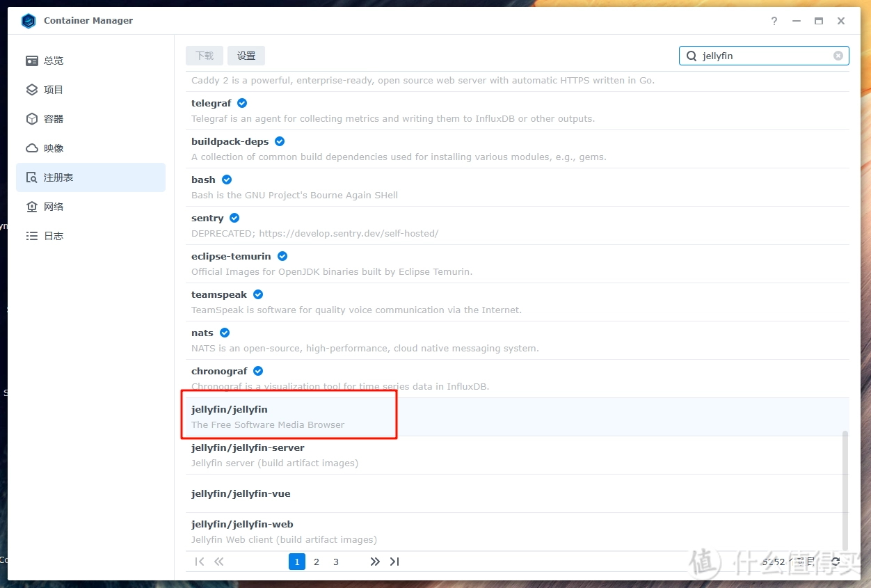Select the jellyfin/jellyfin-web row
This screenshot has height=588, width=871.
click(x=517, y=532)
